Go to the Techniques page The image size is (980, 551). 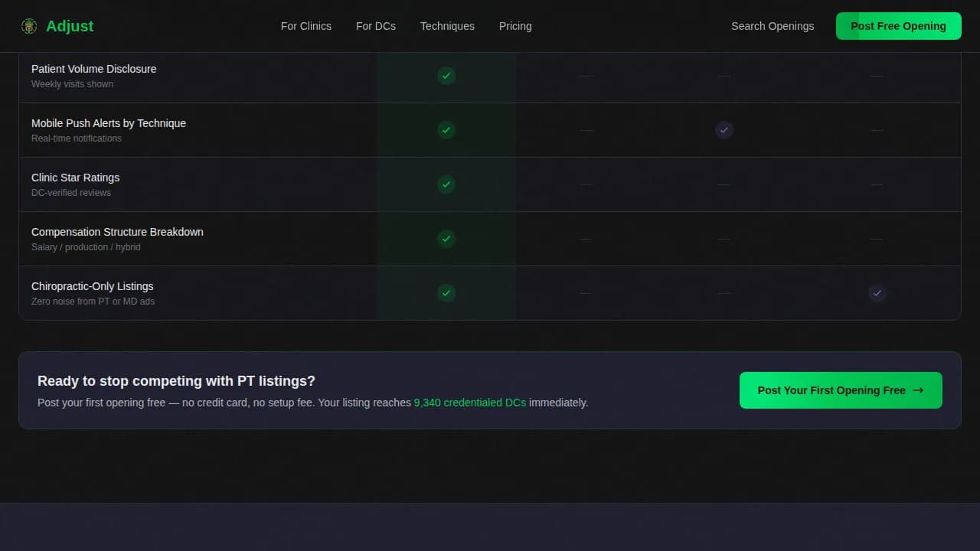click(447, 26)
